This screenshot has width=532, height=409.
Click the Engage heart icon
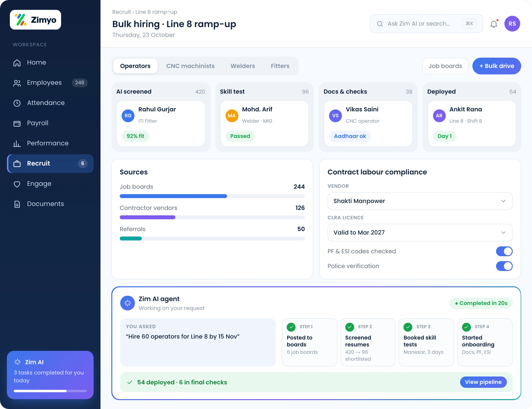[x=17, y=184]
